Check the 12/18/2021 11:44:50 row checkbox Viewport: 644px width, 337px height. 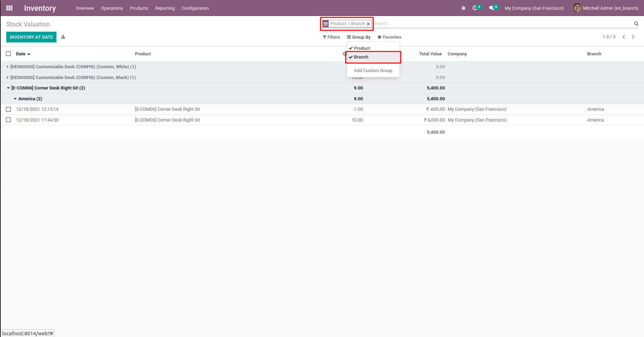click(8, 120)
